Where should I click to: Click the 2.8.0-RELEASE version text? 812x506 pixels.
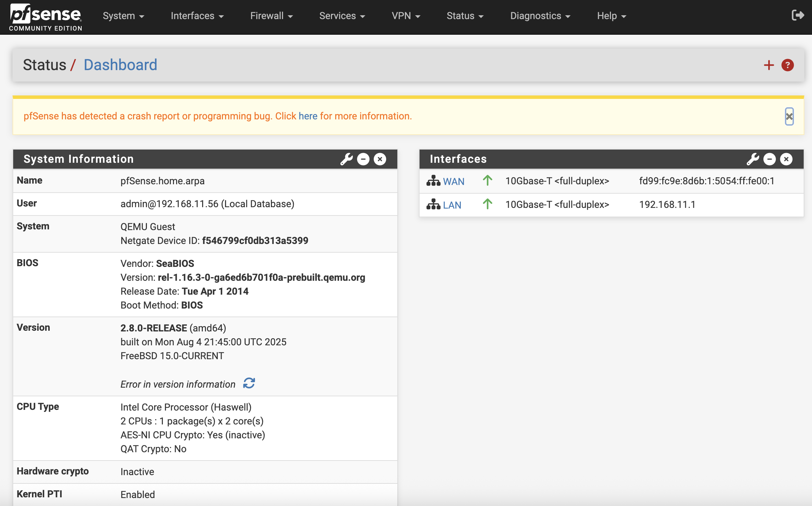pyautogui.click(x=154, y=328)
